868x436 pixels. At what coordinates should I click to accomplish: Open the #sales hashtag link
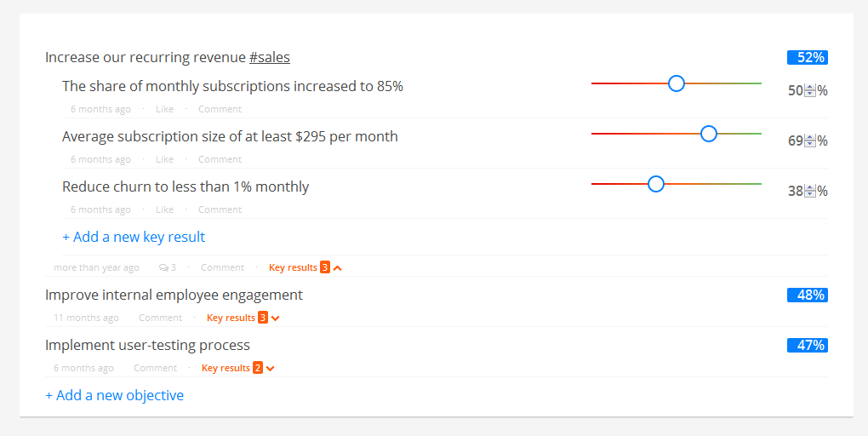270,58
